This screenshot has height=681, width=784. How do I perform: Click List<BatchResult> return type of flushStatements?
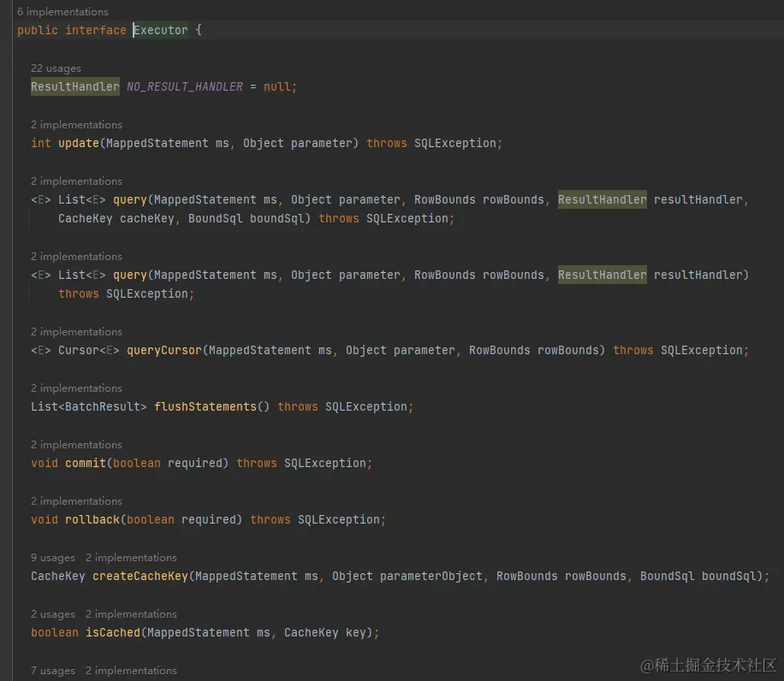point(88,406)
